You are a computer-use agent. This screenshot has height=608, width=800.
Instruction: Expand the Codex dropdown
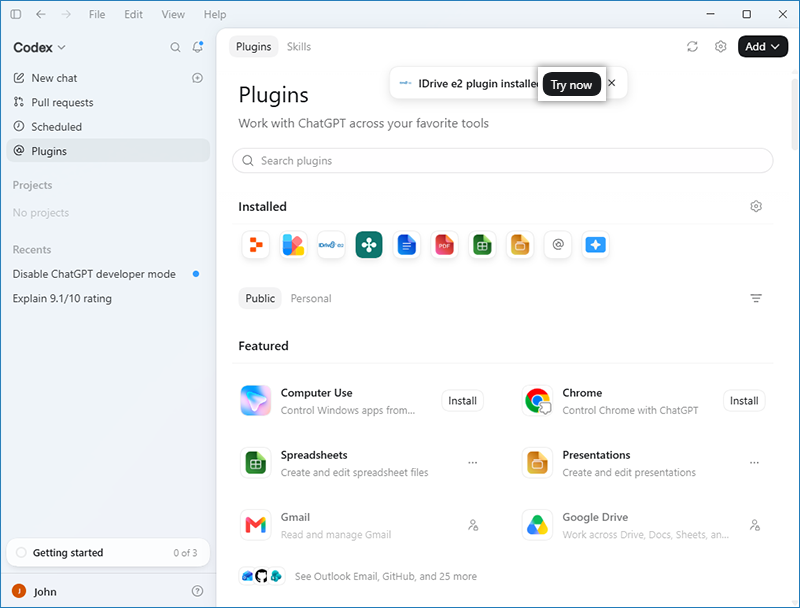[39, 47]
